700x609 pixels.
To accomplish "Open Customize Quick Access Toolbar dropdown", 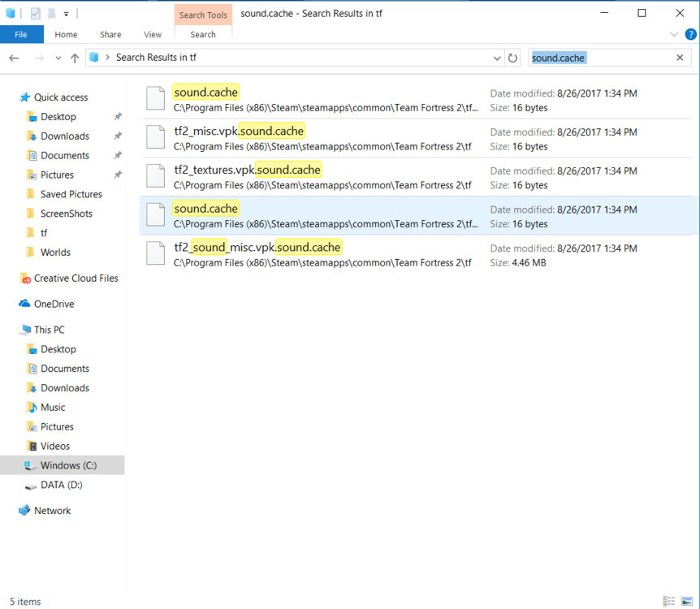I will [66, 15].
